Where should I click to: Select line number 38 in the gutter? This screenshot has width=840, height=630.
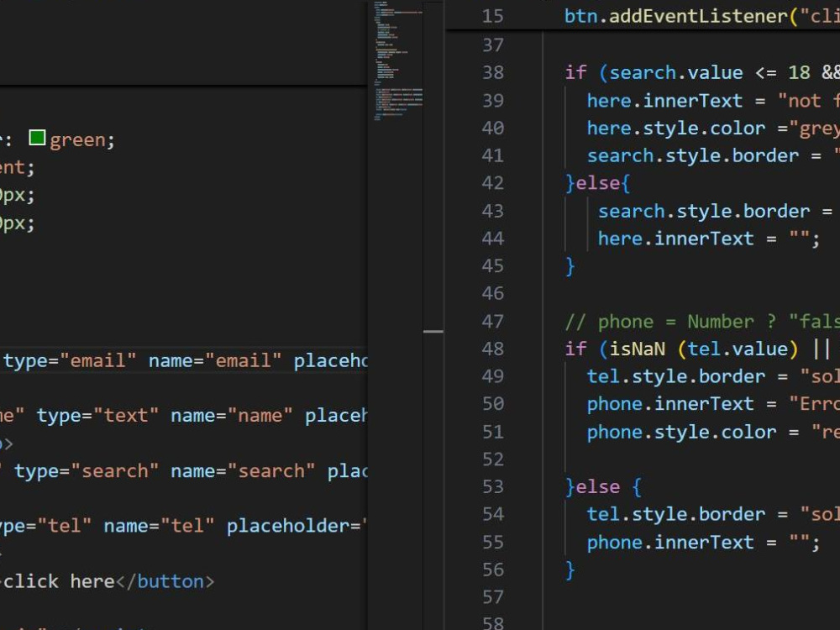click(x=493, y=72)
